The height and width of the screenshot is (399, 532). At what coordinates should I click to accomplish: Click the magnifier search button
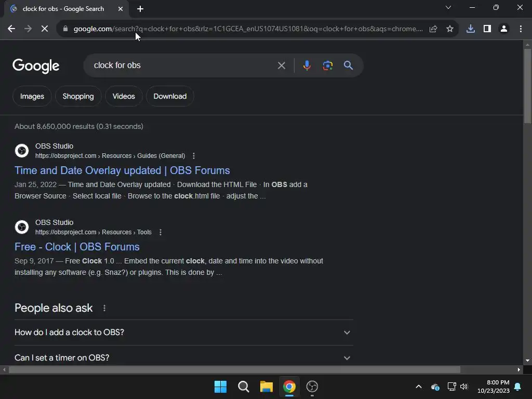[348, 65]
